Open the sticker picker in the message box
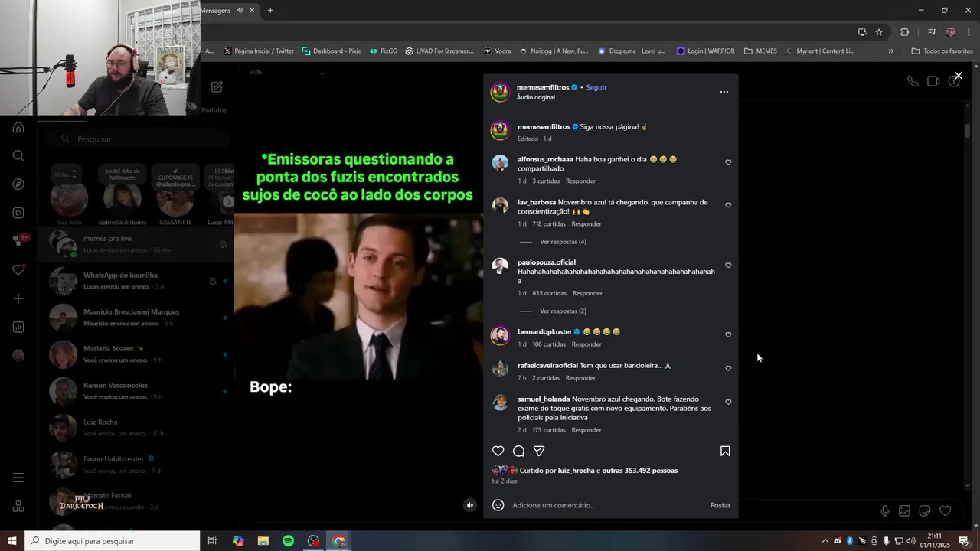980x551 pixels. click(x=925, y=511)
